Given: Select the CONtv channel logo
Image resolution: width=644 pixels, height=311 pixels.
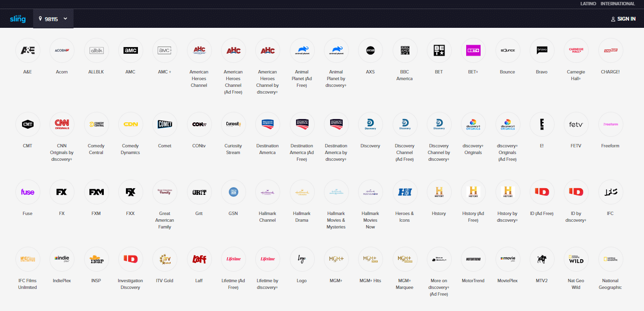Looking at the screenshot, I should [x=199, y=124].
